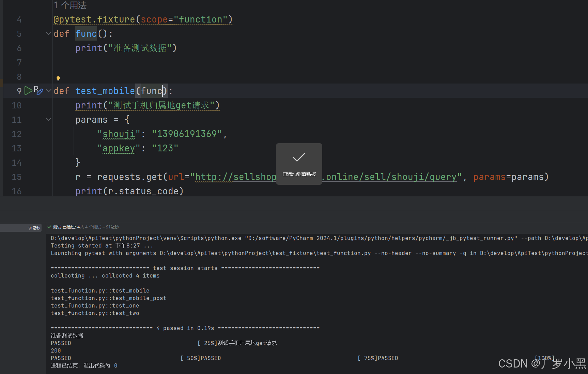
Task: Place cursor on the pytest.fixture decorator
Action: coord(143,19)
